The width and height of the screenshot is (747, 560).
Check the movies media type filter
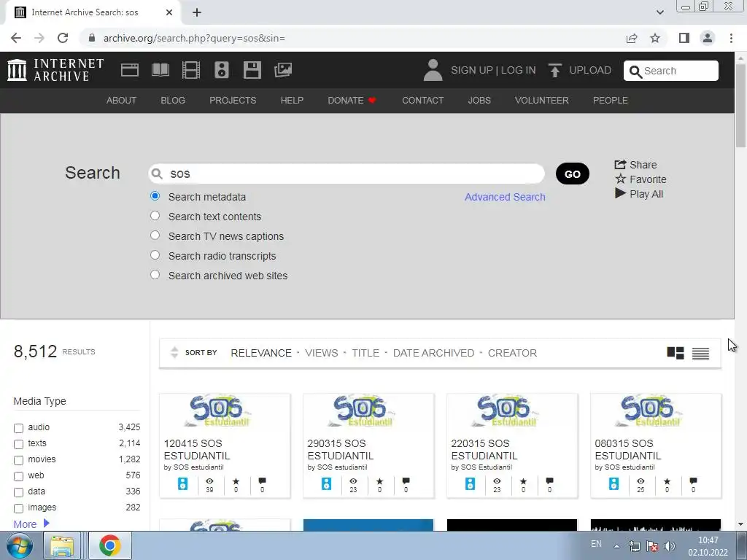click(18, 461)
